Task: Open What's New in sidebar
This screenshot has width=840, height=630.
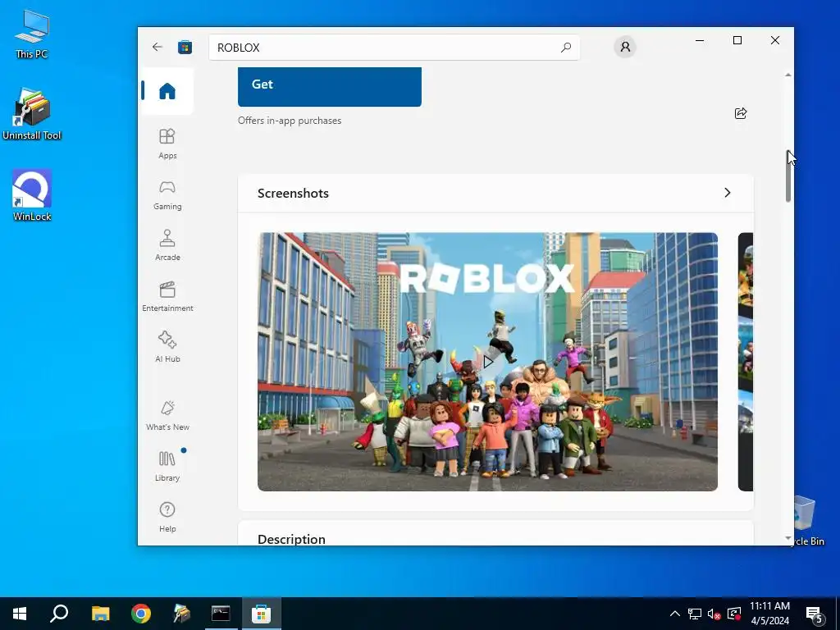Action: coord(167,415)
